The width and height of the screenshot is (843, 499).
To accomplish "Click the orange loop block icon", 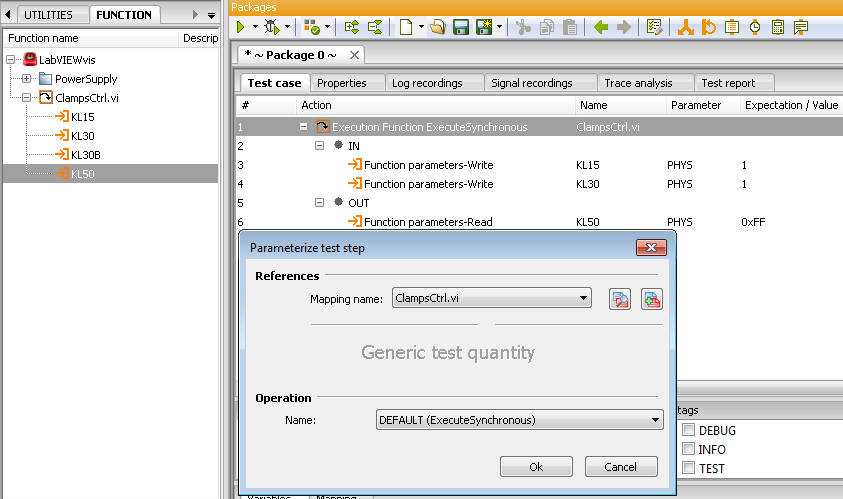I will pos(709,27).
